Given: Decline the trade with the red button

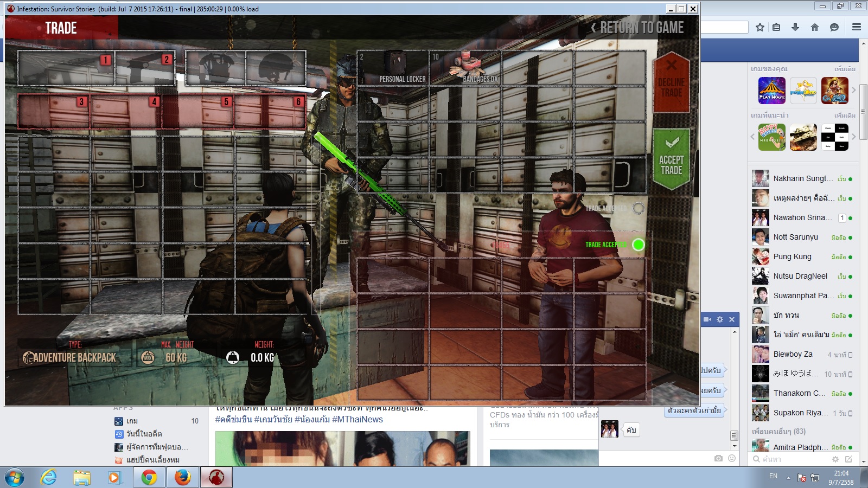Looking at the screenshot, I should click(x=671, y=83).
